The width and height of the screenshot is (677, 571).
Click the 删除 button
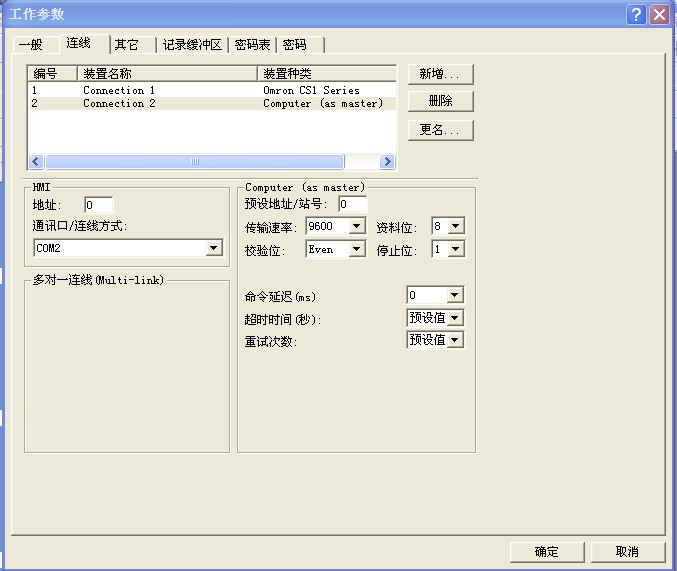coord(440,102)
